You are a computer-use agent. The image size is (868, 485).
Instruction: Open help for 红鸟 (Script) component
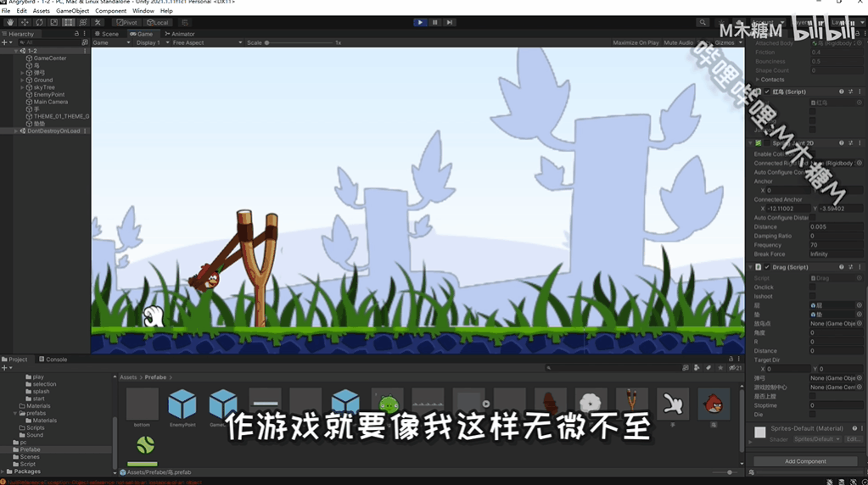[842, 92]
